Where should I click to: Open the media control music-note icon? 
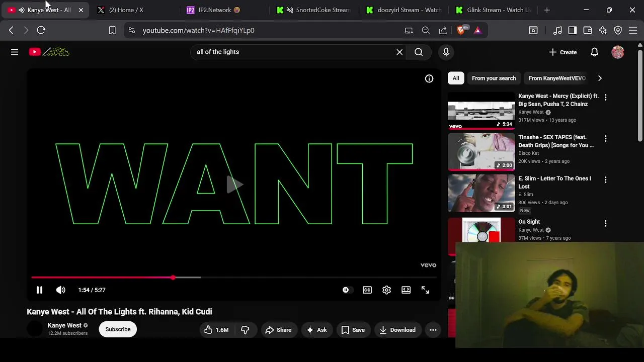[x=557, y=30]
